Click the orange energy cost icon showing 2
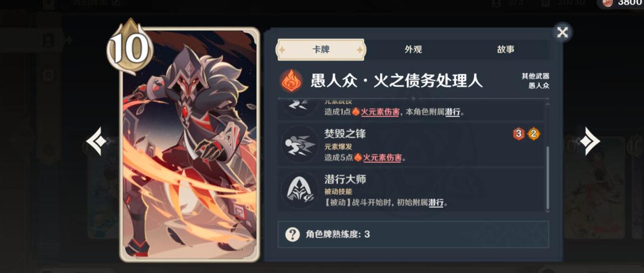 click(533, 134)
